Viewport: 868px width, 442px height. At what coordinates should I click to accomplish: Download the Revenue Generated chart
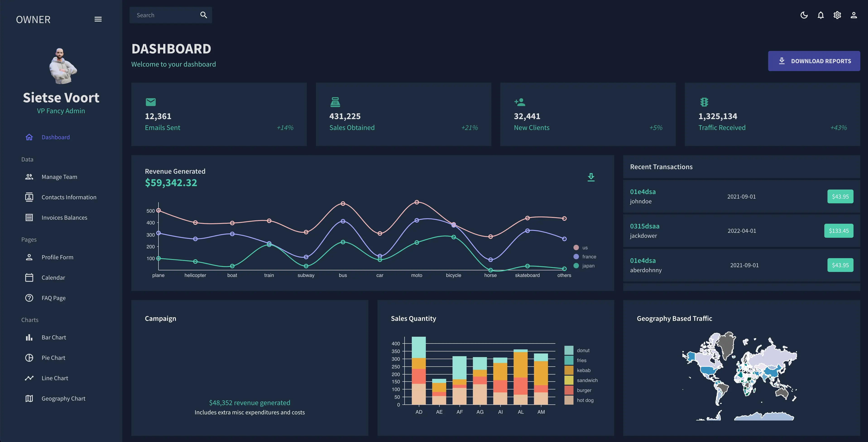click(x=591, y=177)
